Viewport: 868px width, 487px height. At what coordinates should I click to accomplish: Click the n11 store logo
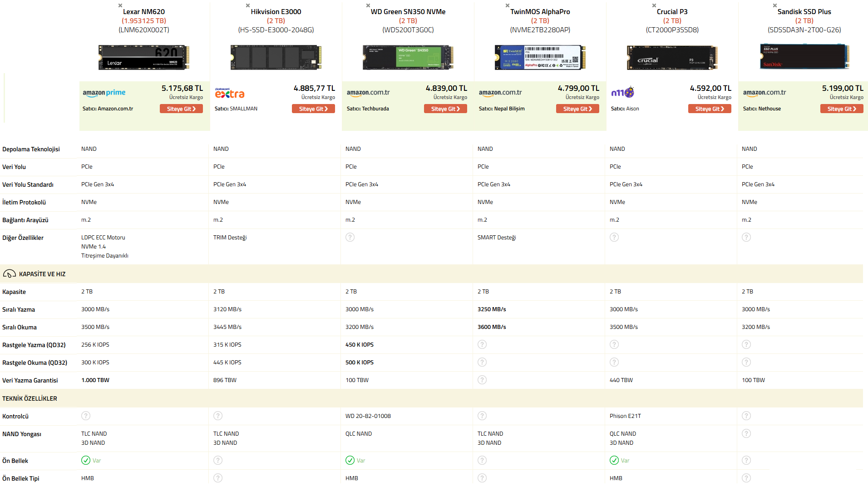[622, 93]
